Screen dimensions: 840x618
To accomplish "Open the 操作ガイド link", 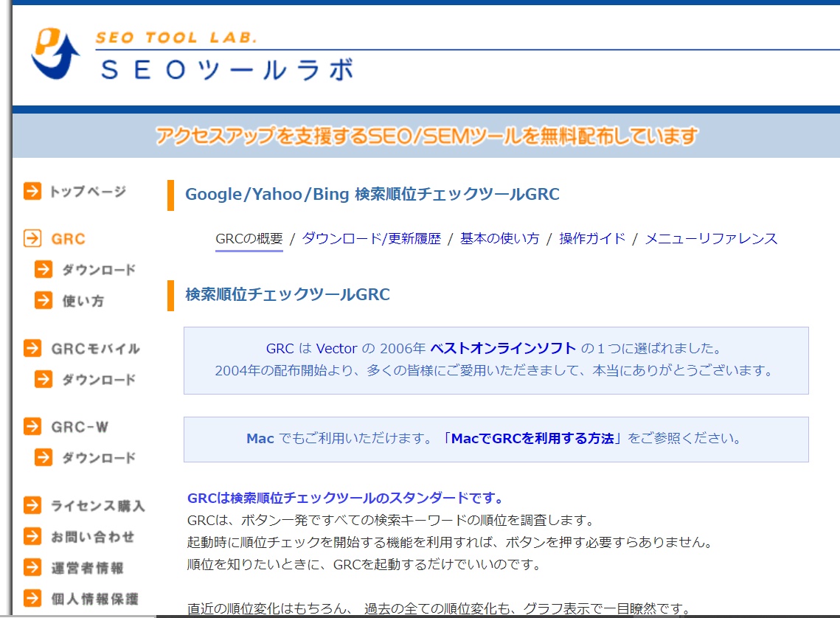I will pyautogui.click(x=592, y=239).
